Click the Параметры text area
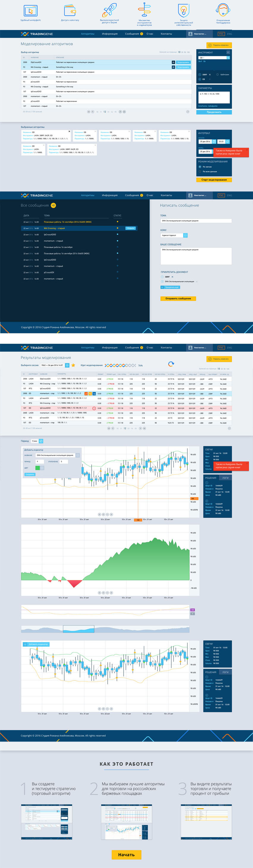Viewport: 253px width, 868px height. (x=214, y=97)
